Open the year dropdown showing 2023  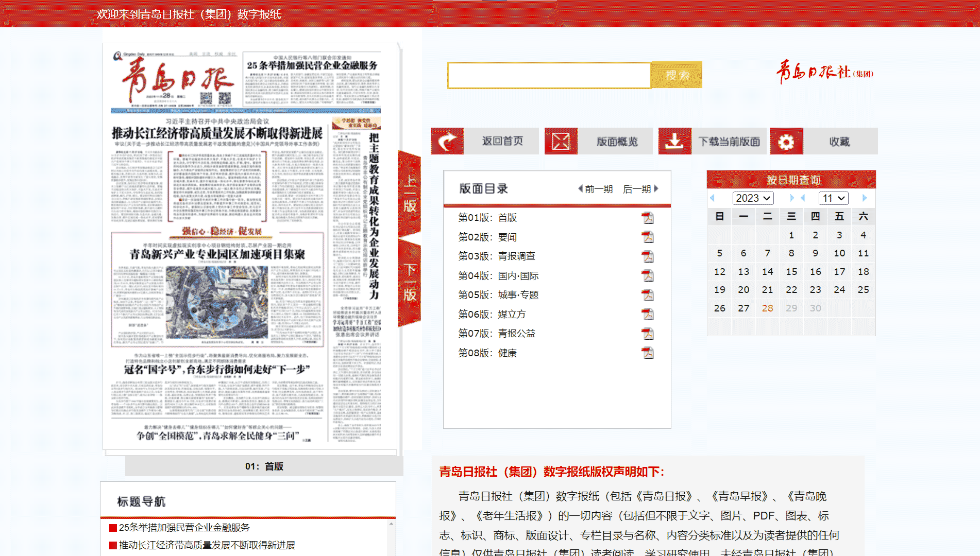click(753, 198)
